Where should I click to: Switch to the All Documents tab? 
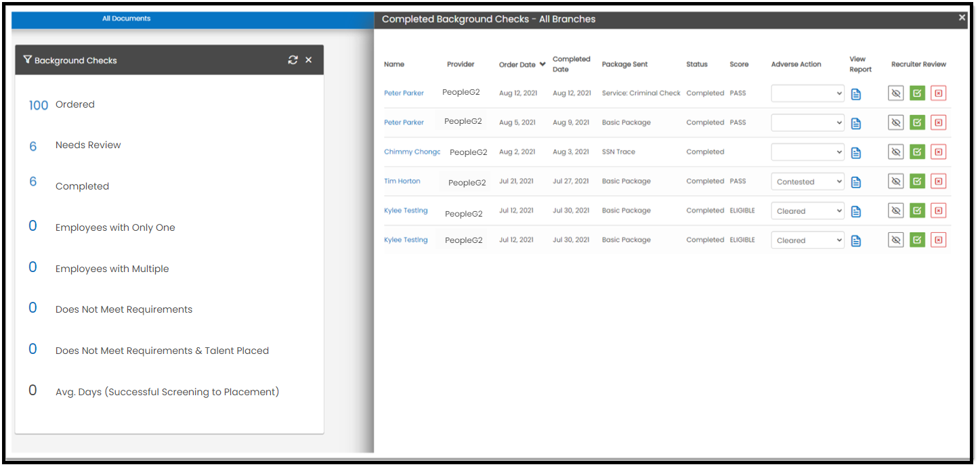click(x=127, y=18)
